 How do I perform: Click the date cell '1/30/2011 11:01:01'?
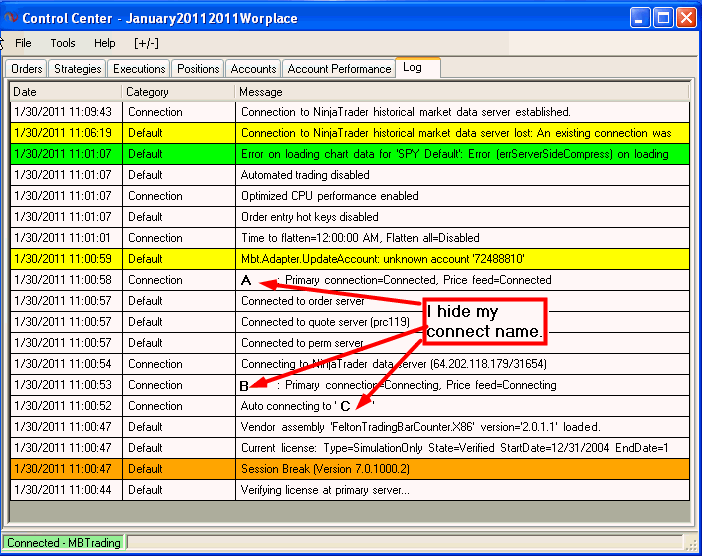[x=66, y=238]
